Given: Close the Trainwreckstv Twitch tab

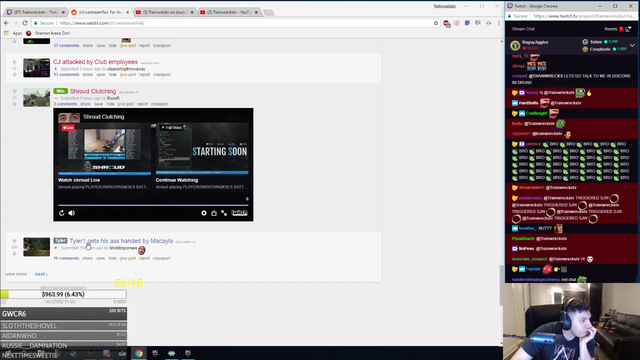Looking at the screenshot, I should pos(63,12).
